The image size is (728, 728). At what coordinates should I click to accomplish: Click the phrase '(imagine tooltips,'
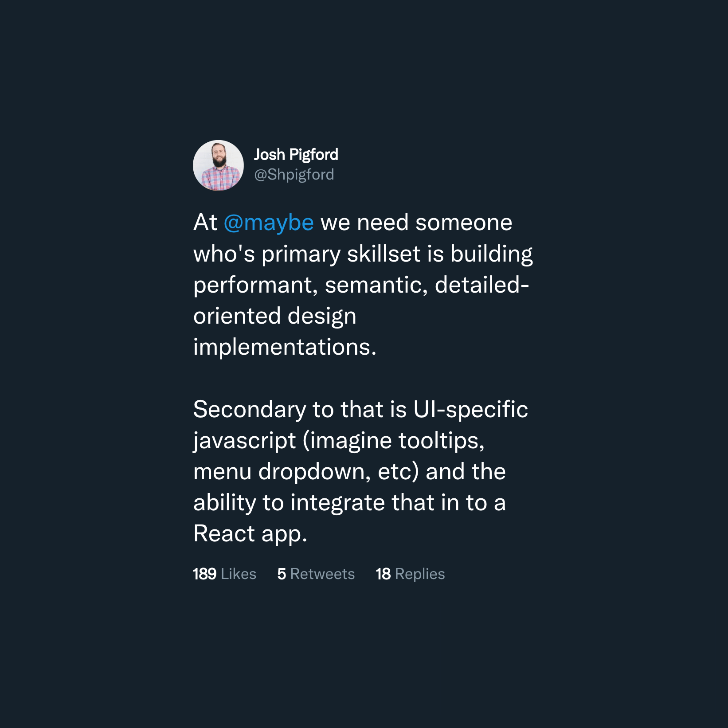(x=394, y=441)
